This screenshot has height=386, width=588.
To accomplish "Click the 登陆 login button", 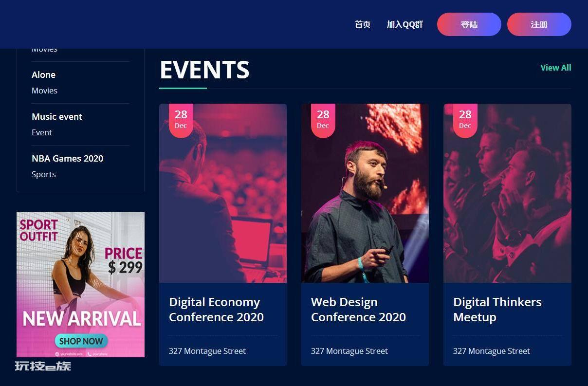I will [469, 24].
